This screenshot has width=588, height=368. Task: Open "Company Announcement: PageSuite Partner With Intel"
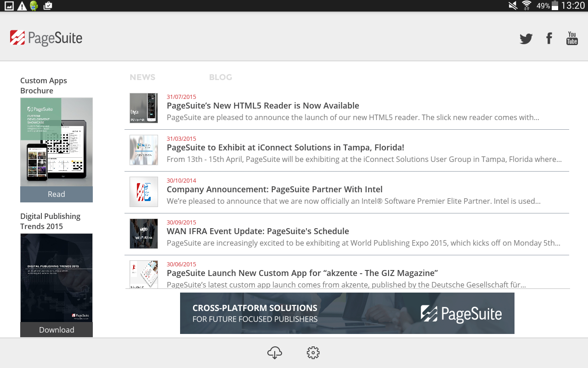[275, 190]
